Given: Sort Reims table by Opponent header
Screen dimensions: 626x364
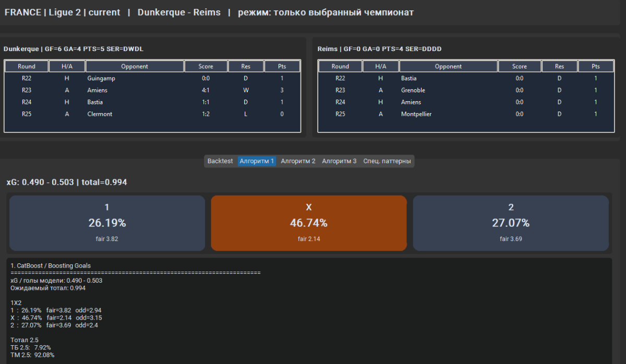Looking at the screenshot, I should pyautogui.click(x=448, y=66).
